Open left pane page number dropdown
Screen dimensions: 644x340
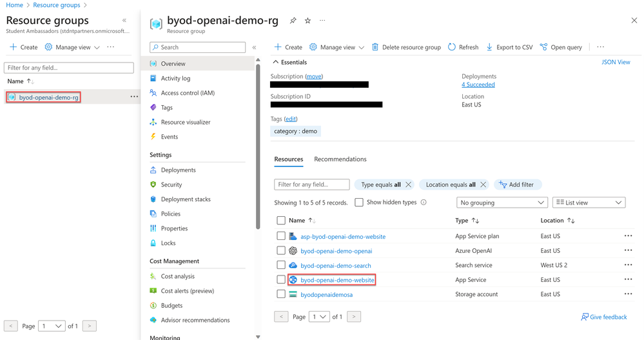[x=52, y=326]
